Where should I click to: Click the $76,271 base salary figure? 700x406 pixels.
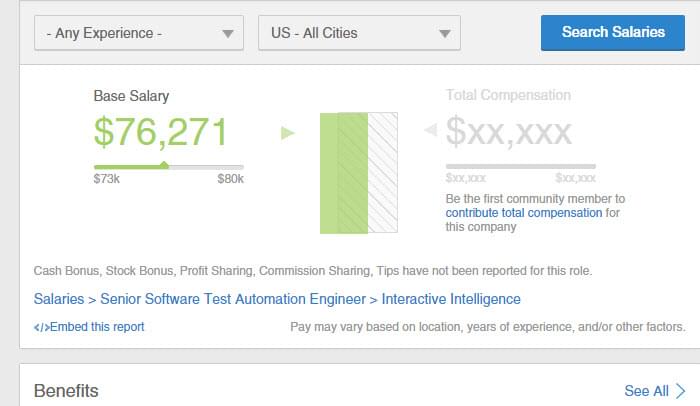coord(161,132)
